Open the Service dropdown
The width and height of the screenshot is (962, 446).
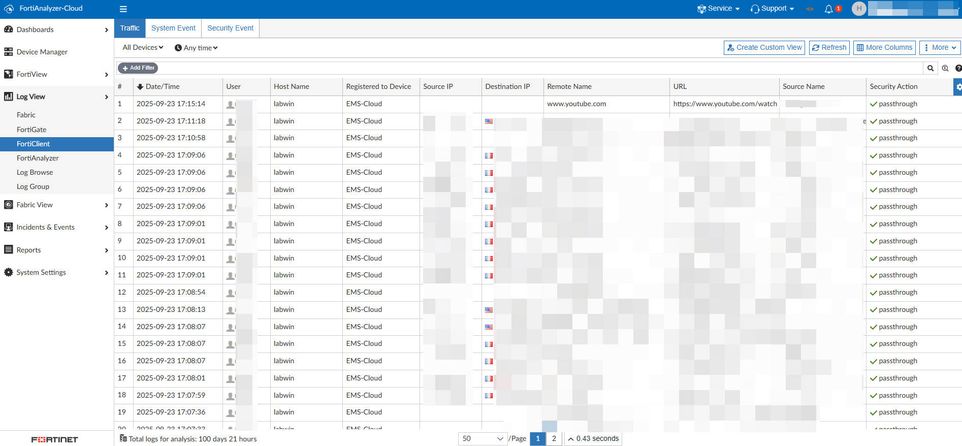click(718, 9)
